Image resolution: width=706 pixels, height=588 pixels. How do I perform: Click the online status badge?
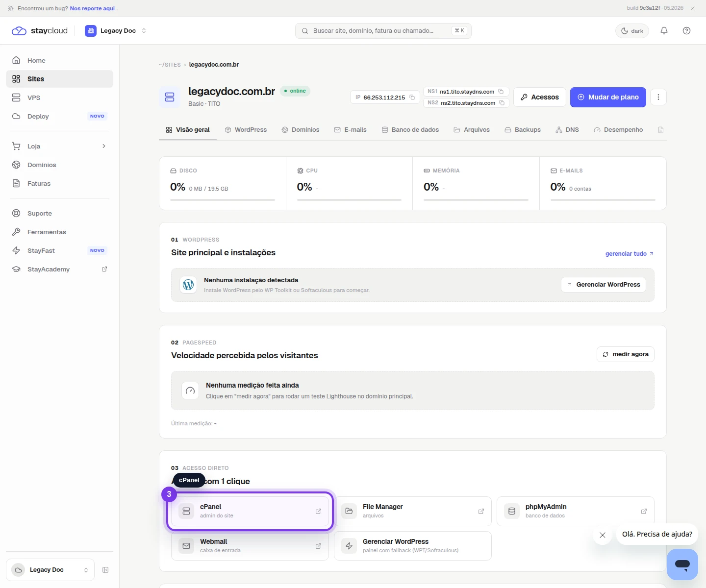[295, 91]
